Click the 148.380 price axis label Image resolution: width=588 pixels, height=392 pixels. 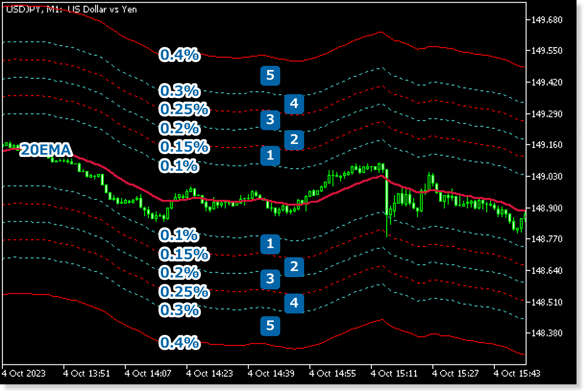coord(547,333)
